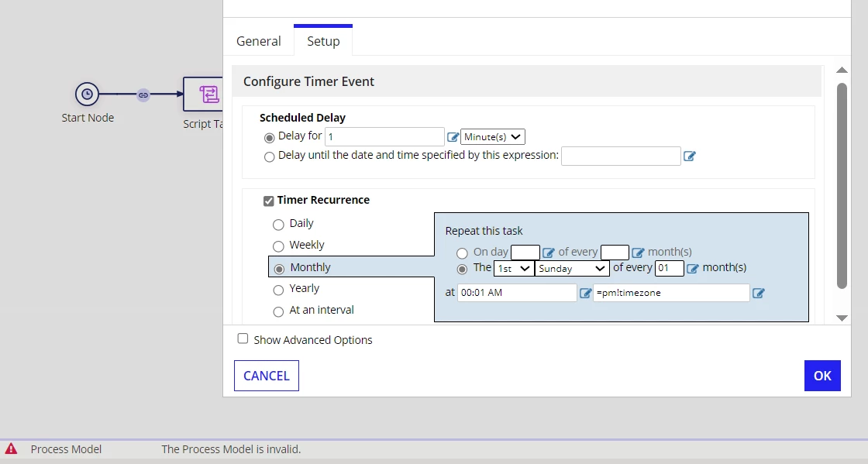Choose the Monthly recurrence option
The image size is (868, 464).
279,269
